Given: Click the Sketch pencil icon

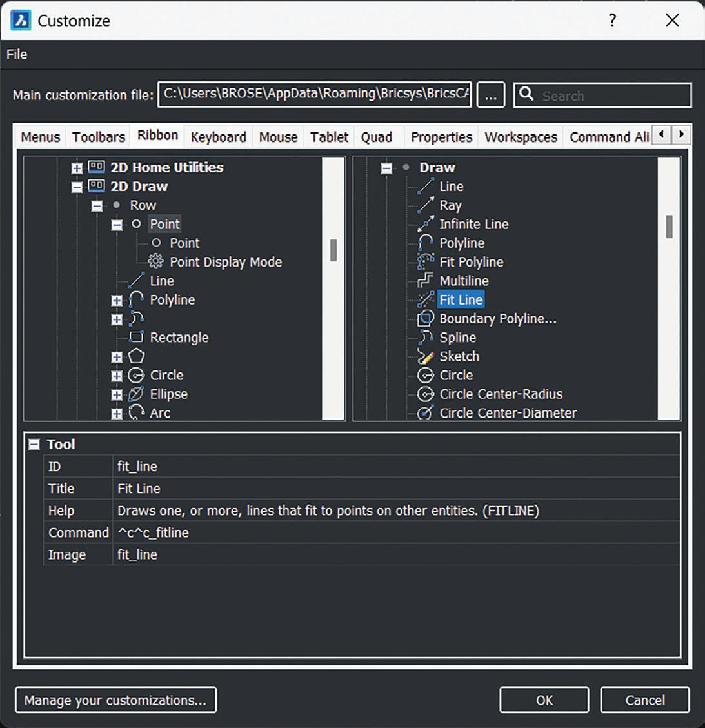Looking at the screenshot, I should pos(426,356).
